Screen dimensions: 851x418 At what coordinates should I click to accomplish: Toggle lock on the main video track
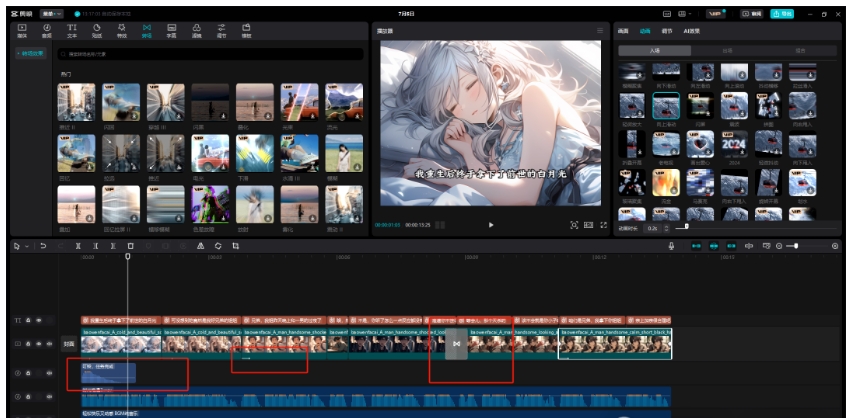28,344
